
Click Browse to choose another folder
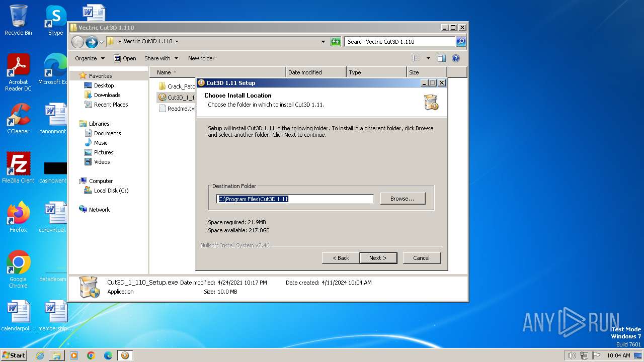pyautogui.click(x=402, y=199)
